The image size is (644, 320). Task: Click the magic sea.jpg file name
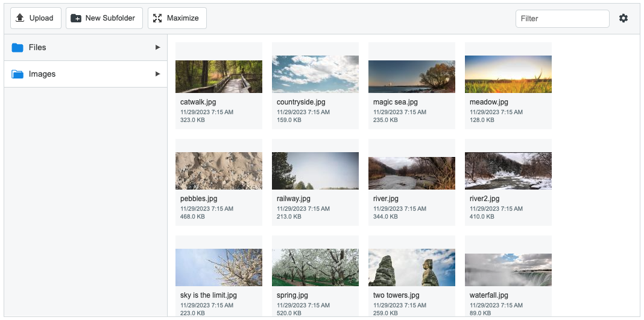tap(396, 102)
